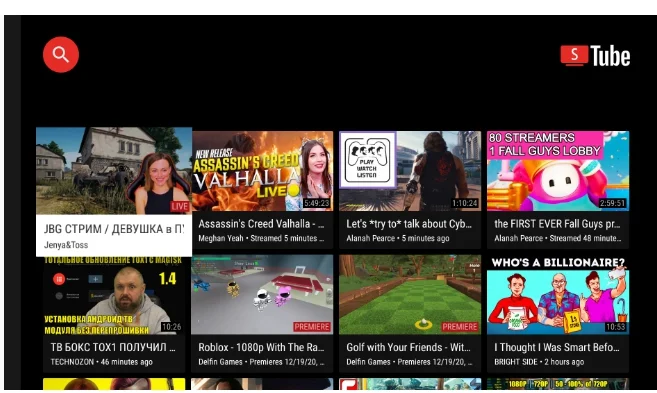Click the STube logo
Screen dimensions: 657x393
[x=595, y=56]
